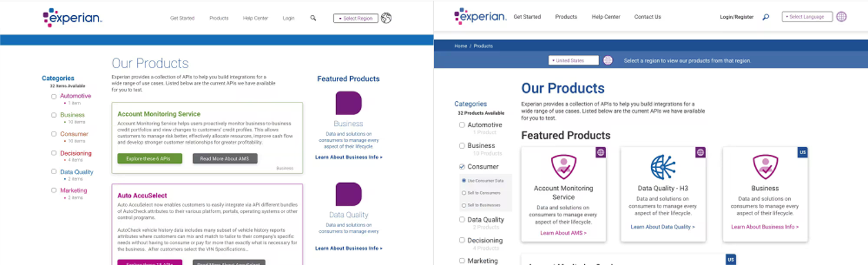Open search with the purple magnifier near Login/Register
The width and height of the screenshot is (868, 265).
click(x=765, y=17)
